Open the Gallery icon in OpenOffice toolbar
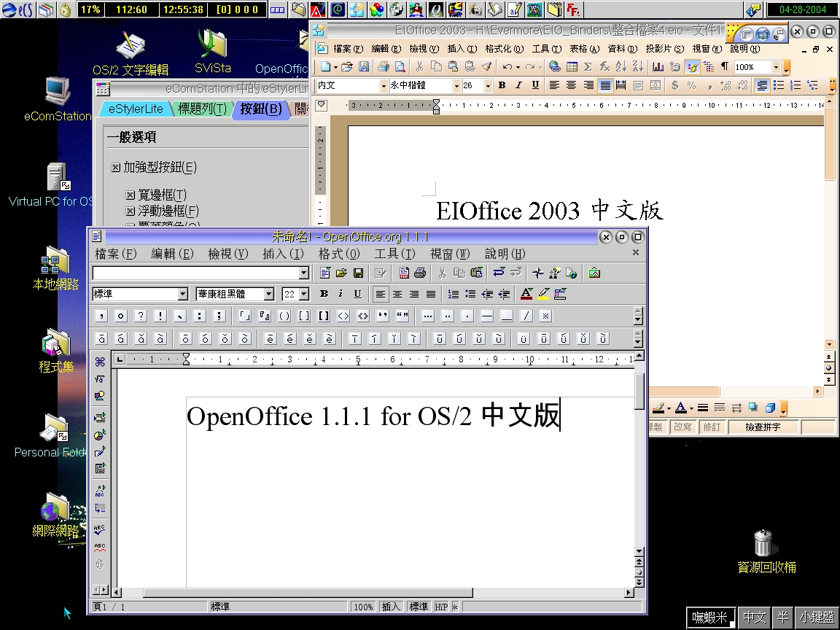Viewport: 840px width, 630px height. 594,273
